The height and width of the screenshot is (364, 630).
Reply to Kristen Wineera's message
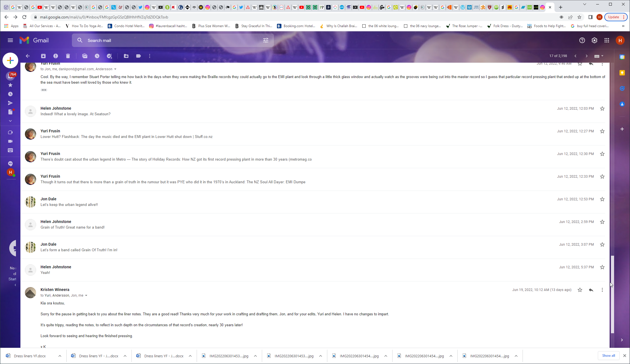click(x=591, y=290)
